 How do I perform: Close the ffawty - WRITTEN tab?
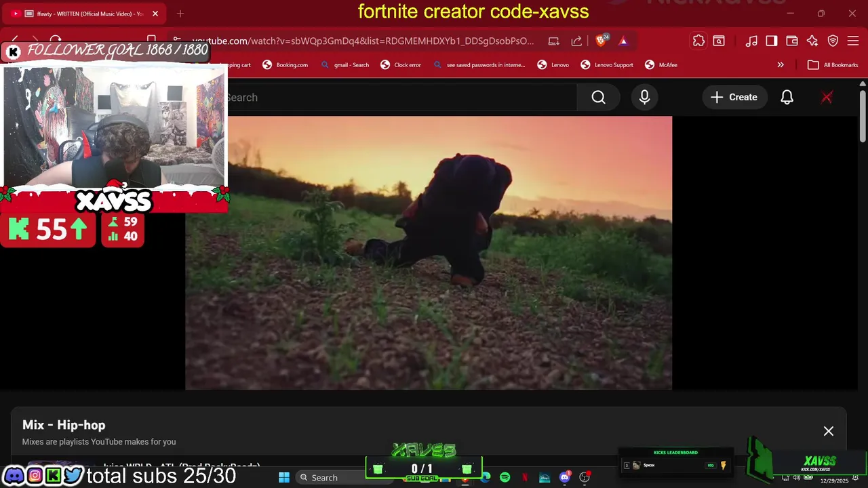tap(155, 14)
